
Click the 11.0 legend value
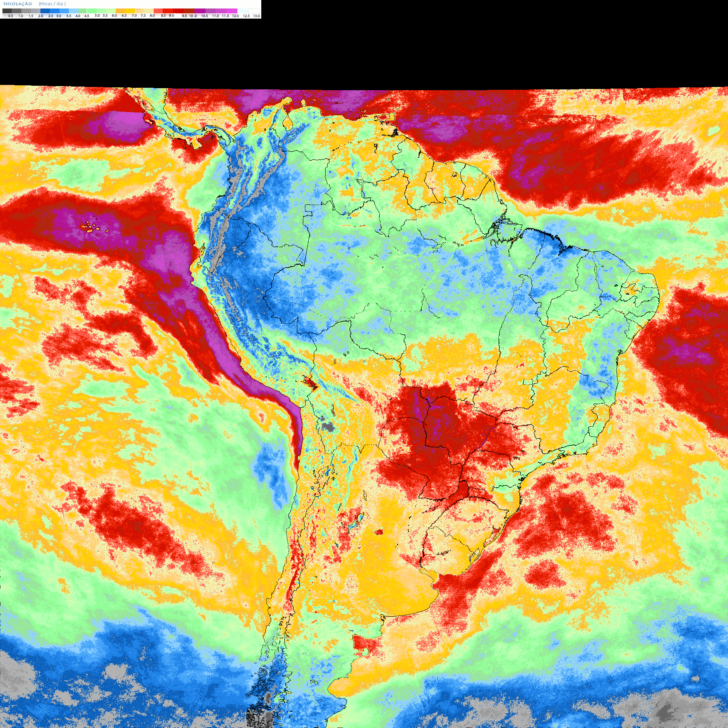pos(216,16)
